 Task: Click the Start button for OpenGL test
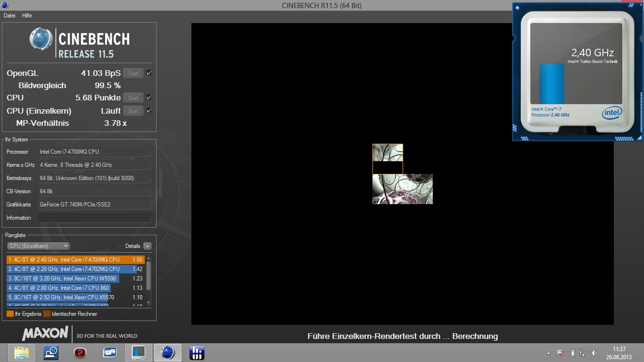coord(133,73)
